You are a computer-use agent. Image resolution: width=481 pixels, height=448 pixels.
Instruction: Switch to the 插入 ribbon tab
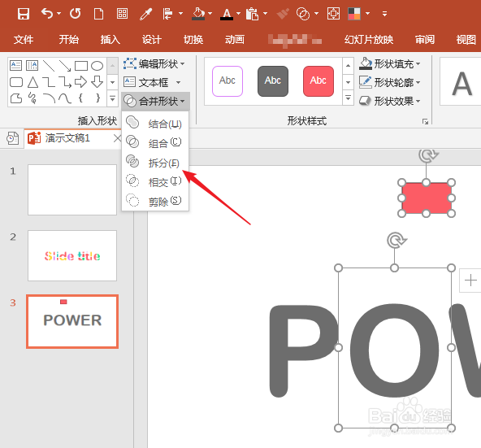[x=110, y=39]
